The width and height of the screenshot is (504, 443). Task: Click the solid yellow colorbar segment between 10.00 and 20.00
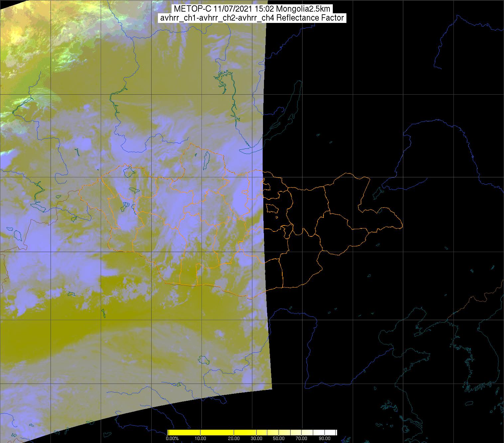(x=217, y=432)
